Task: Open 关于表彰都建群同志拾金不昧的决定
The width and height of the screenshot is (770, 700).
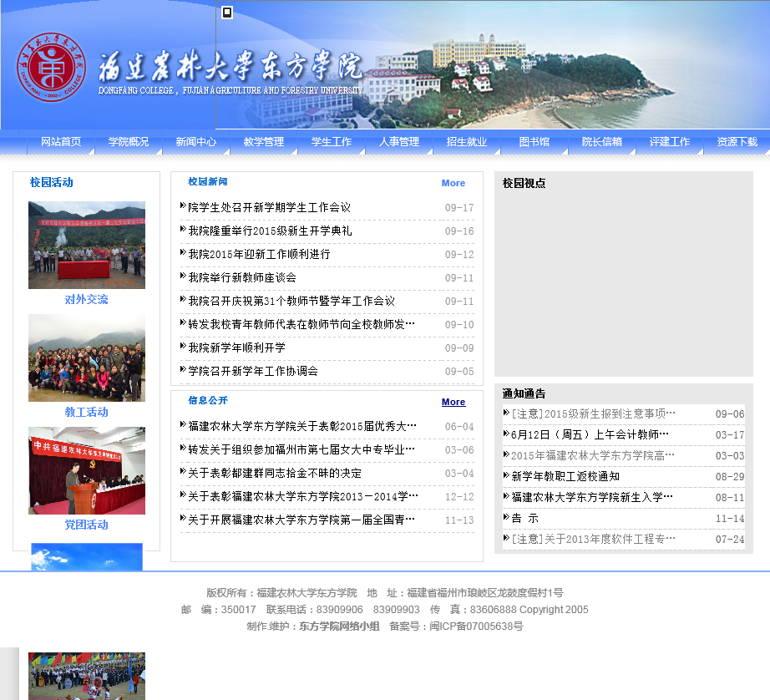Action: click(x=275, y=473)
